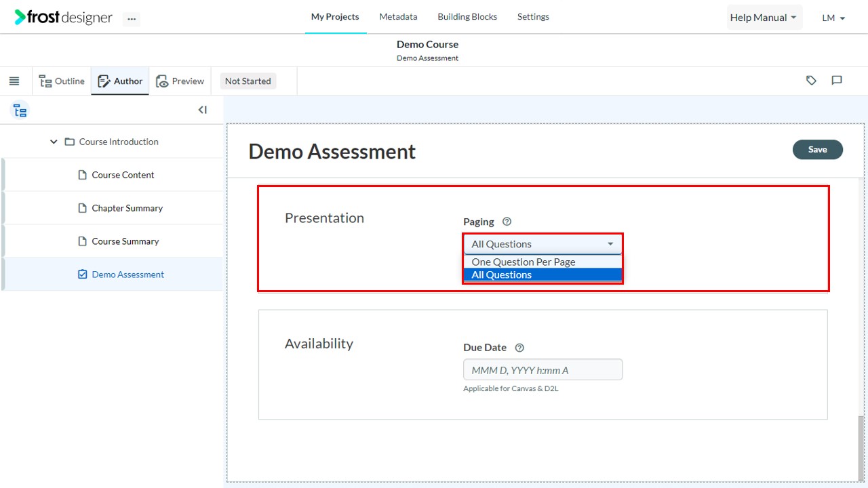Screen dimensions: 868x488
Task: Click the Presentation section label
Action: pos(324,218)
